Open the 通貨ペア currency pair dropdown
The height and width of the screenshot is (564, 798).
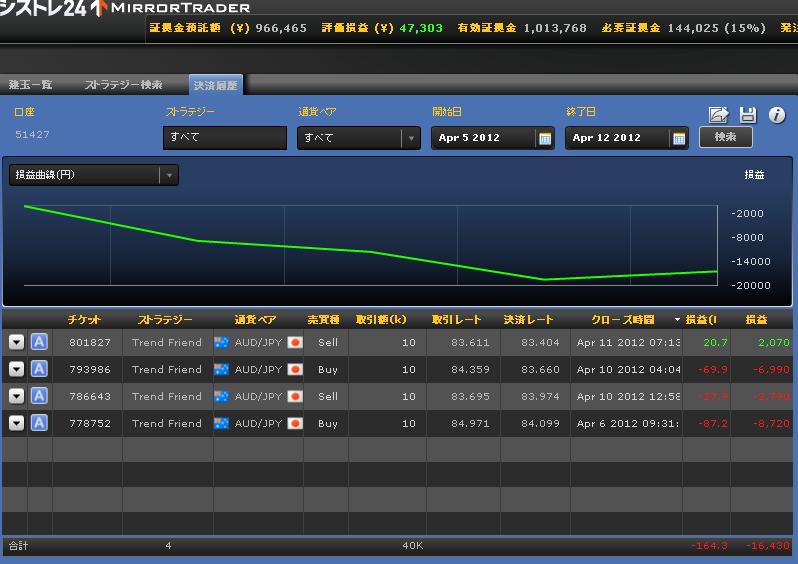[410, 138]
